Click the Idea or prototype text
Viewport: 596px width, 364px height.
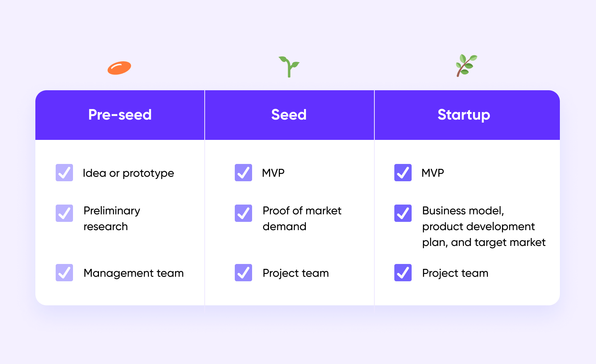coord(128,173)
